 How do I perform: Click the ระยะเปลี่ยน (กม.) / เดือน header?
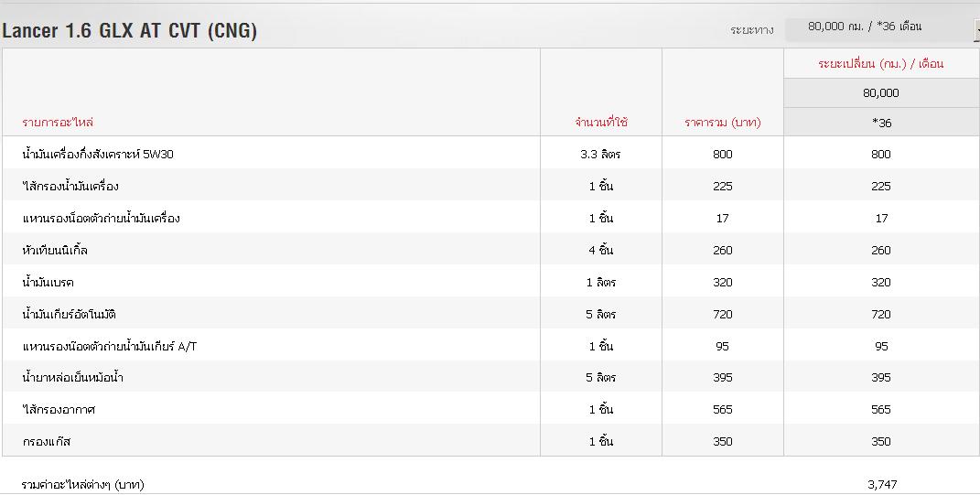click(x=880, y=64)
